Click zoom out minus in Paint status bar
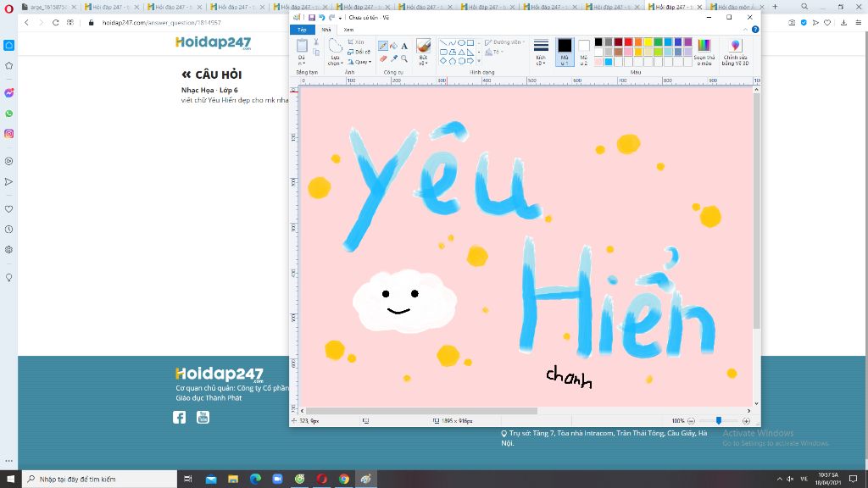This screenshot has height=488, width=868. [691, 421]
